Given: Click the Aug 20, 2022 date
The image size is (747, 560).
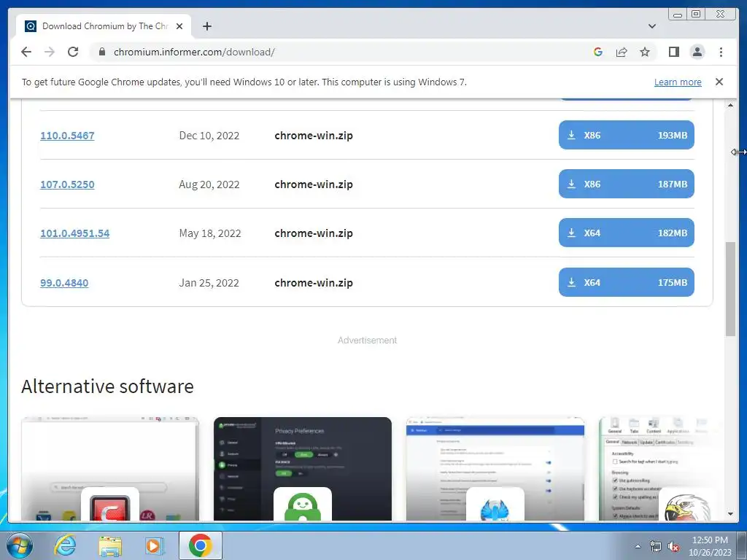Looking at the screenshot, I should [x=209, y=184].
